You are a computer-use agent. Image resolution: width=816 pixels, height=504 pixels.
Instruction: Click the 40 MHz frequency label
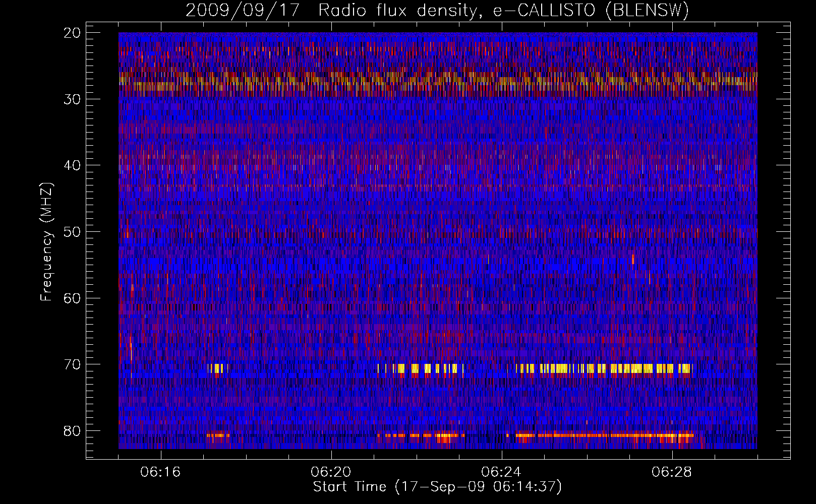72,165
